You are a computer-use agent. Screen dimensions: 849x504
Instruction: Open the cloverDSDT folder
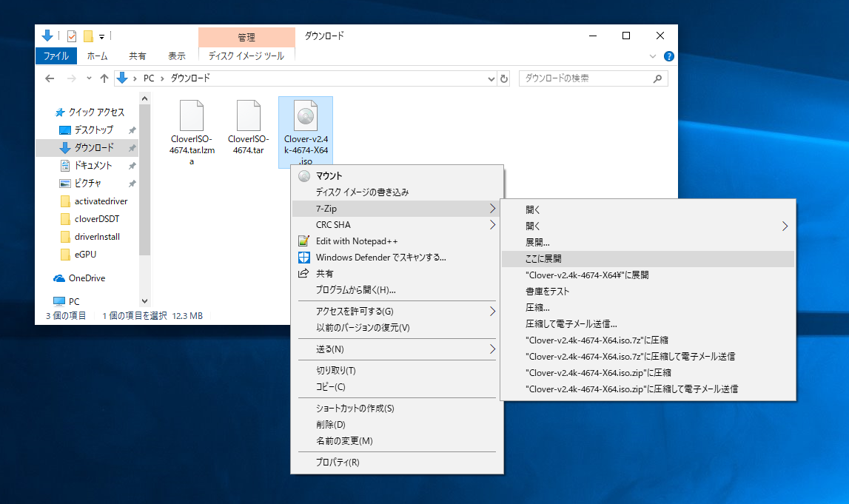pyautogui.click(x=90, y=219)
